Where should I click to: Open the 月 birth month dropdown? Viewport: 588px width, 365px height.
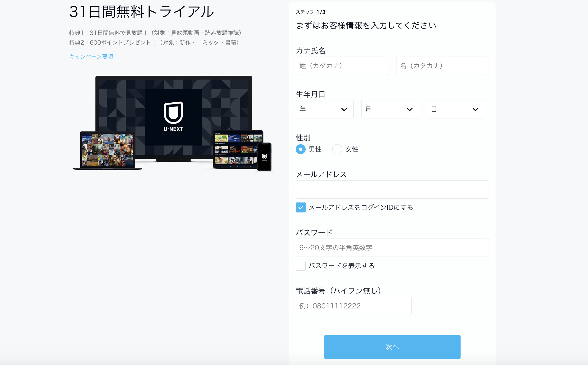[x=390, y=109]
